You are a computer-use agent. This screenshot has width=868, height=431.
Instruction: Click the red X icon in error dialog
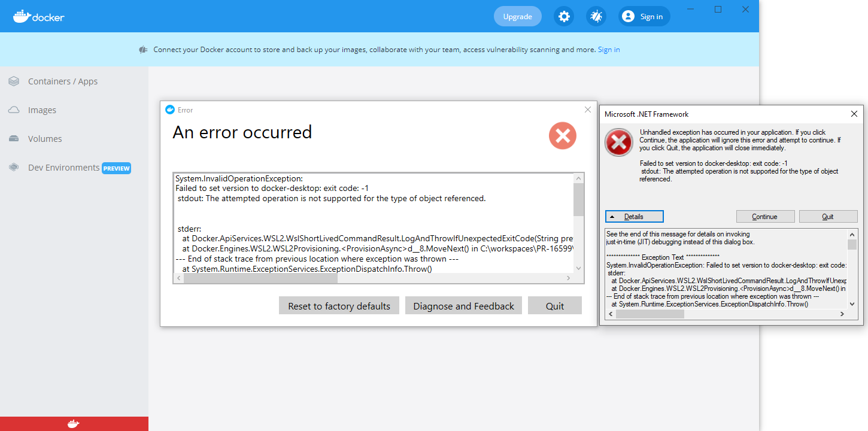563,136
